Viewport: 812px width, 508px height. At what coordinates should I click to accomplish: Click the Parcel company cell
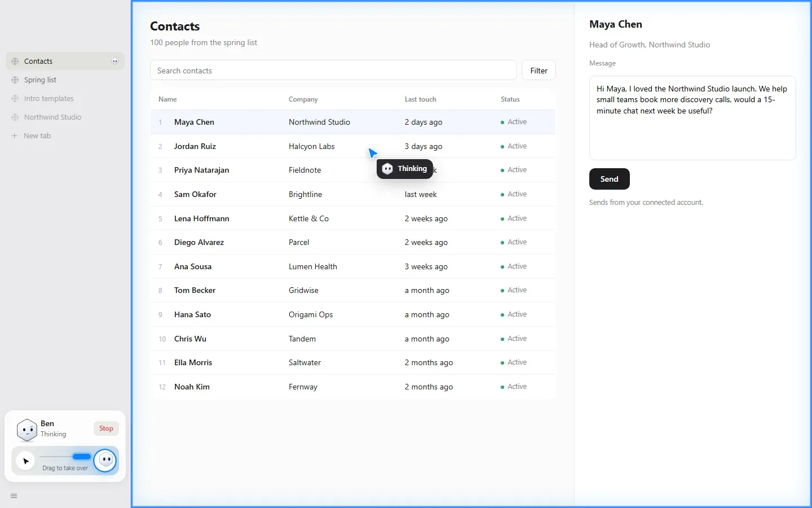click(x=299, y=242)
